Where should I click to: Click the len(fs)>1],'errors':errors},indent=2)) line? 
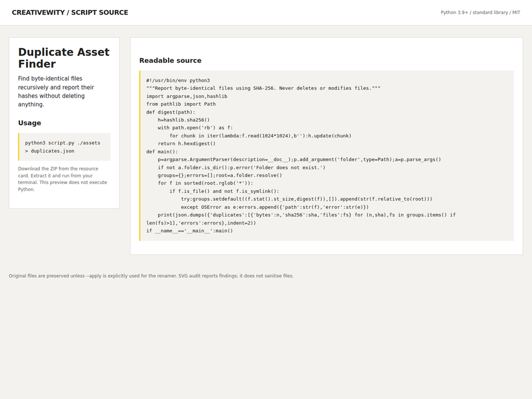tap(201, 223)
